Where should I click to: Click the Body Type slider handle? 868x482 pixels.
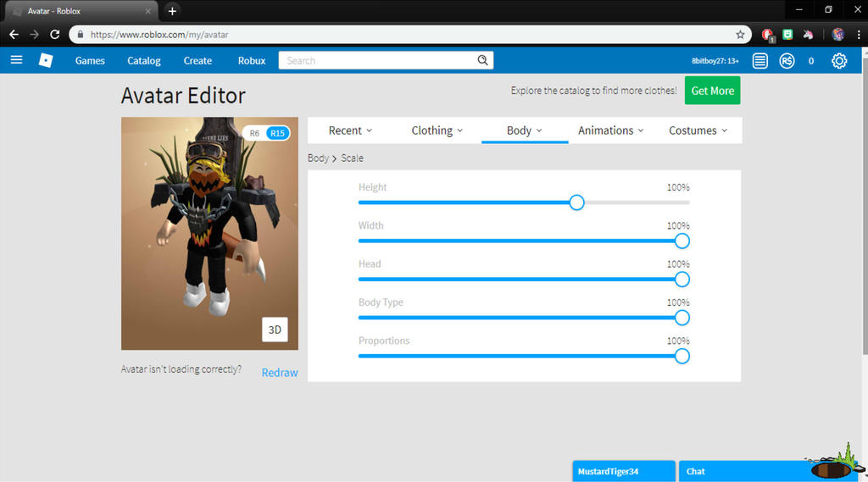(682, 318)
